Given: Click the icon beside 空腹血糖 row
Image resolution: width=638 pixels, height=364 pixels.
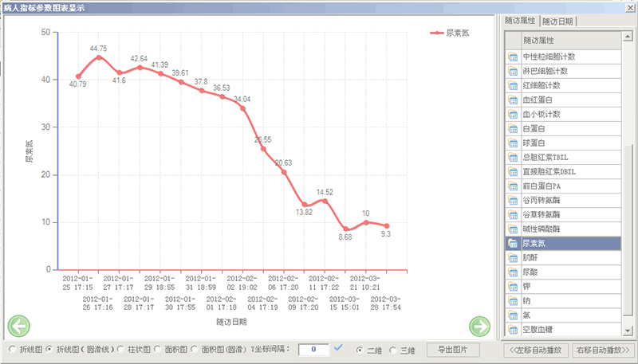Looking at the screenshot, I should pyautogui.click(x=513, y=329).
